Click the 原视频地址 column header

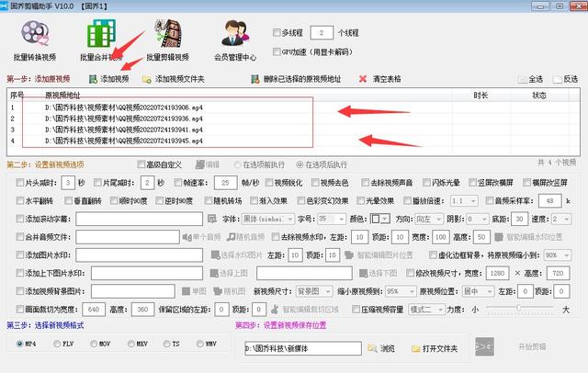coord(62,96)
